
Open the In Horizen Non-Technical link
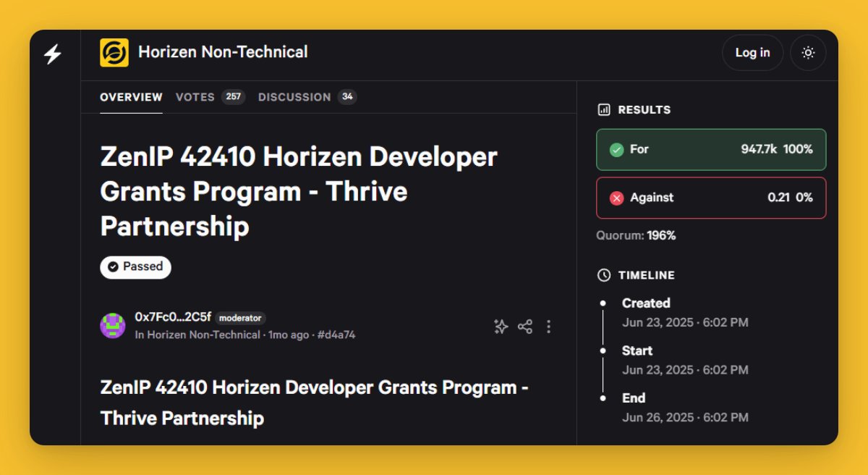coord(197,335)
